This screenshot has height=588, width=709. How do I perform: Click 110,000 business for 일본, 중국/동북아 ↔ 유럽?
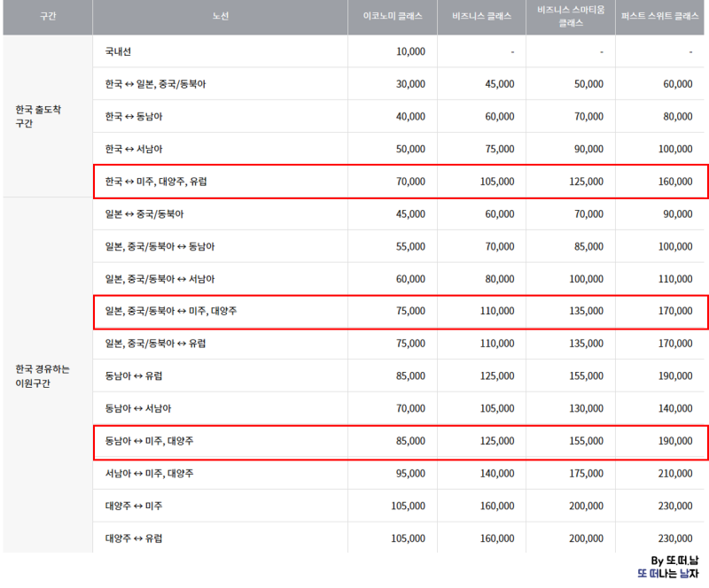497,344
